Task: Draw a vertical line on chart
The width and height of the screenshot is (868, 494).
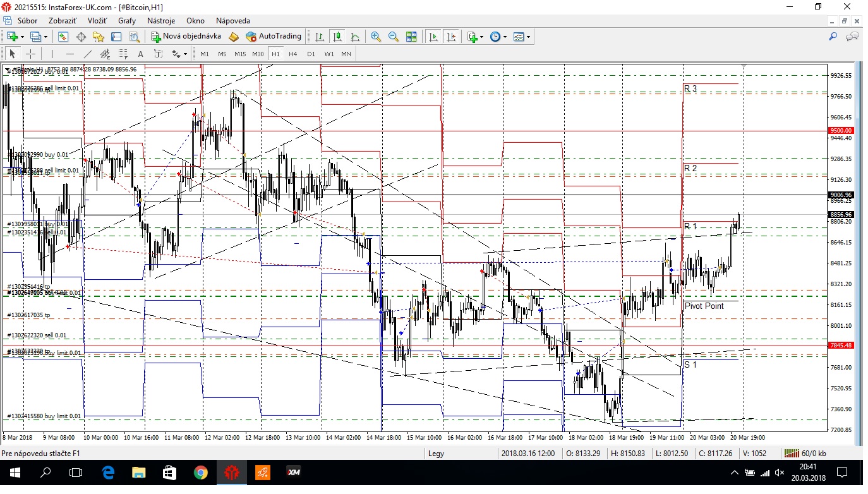Action: 52,54
